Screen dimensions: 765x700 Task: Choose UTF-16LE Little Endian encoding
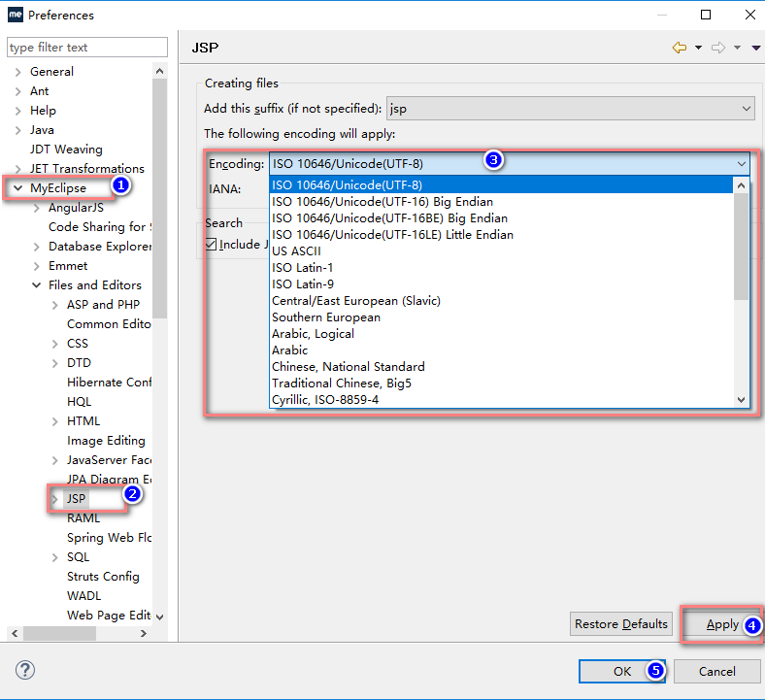501,235
